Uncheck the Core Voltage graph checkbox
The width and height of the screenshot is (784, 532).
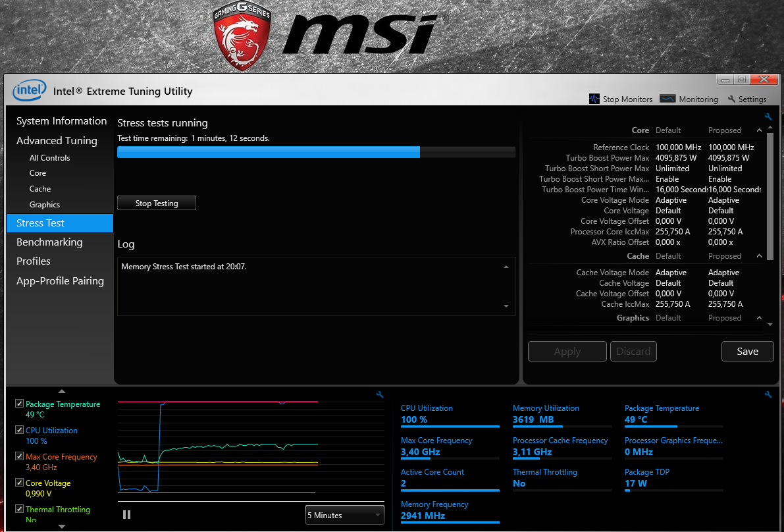click(20, 483)
